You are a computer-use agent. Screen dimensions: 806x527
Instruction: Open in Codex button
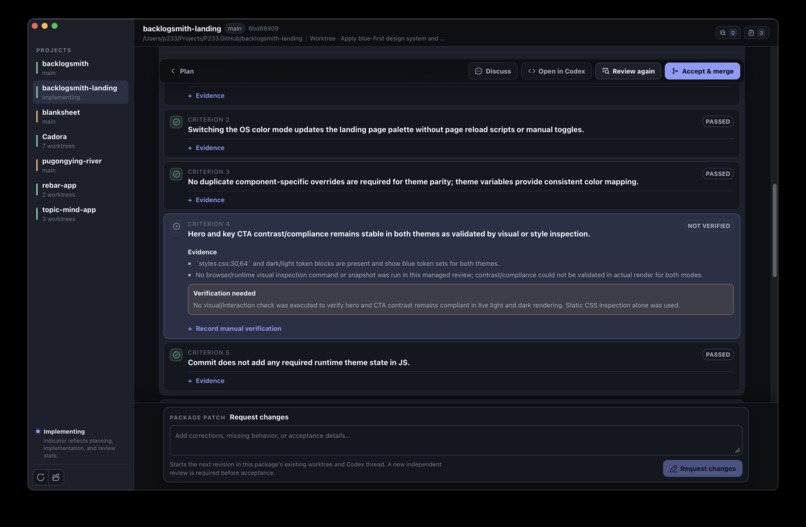(x=556, y=71)
